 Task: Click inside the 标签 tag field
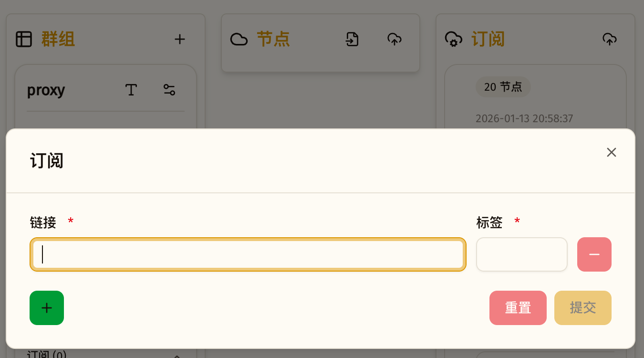521,254
